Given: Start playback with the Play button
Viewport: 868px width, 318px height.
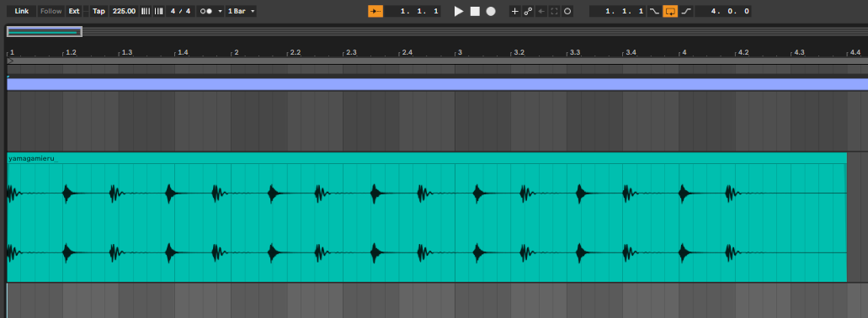Looking at the screenshot, I should 458,11.
